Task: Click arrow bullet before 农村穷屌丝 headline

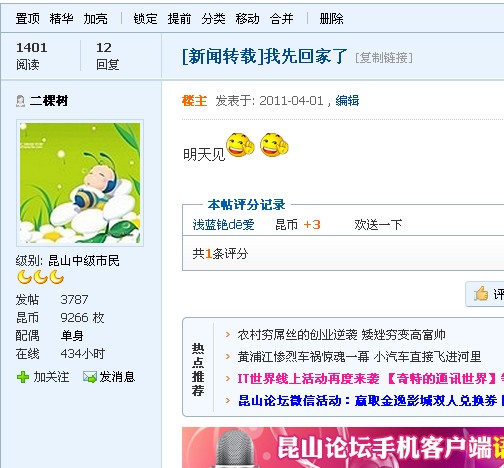Action: coord(228,335)
